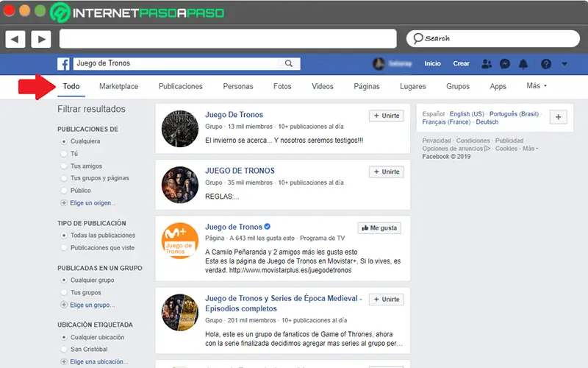Select the Público radio button
This screenshot has width=588, height=368.
click(x=64, y=191)
